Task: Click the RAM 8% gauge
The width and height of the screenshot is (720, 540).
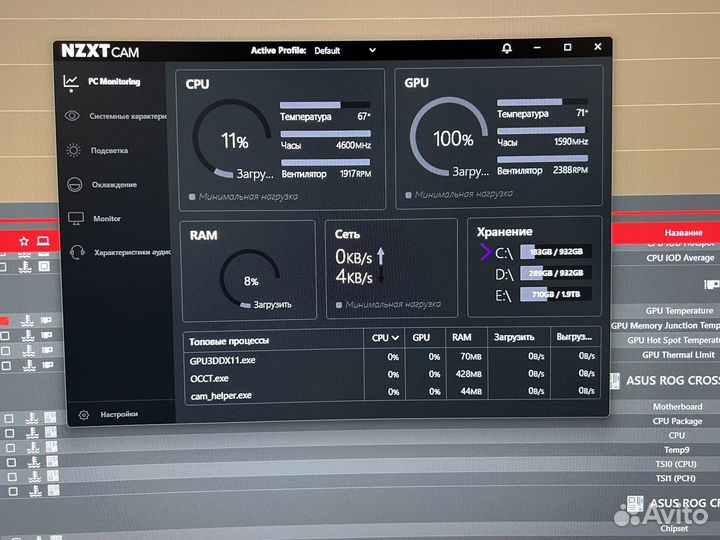Action: click(250, 279)
